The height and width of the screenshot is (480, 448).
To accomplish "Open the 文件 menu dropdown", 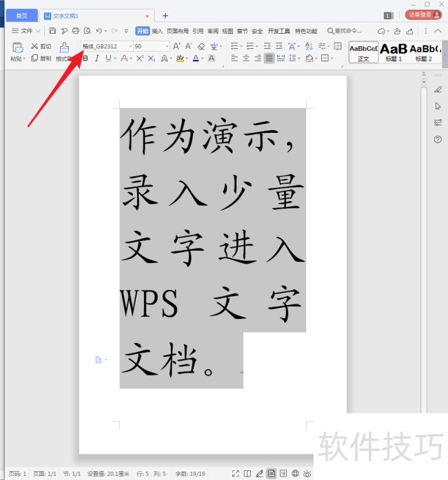I will 26,31.
